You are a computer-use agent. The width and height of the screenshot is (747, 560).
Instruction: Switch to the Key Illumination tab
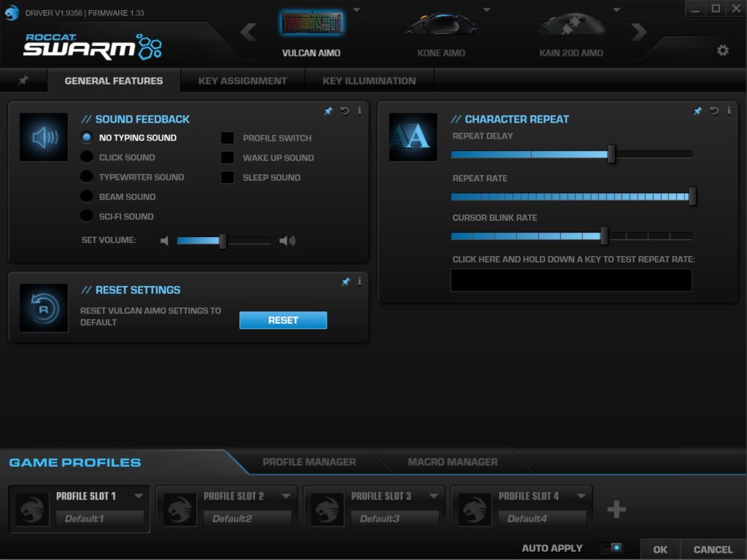click(x=368, y=80)
